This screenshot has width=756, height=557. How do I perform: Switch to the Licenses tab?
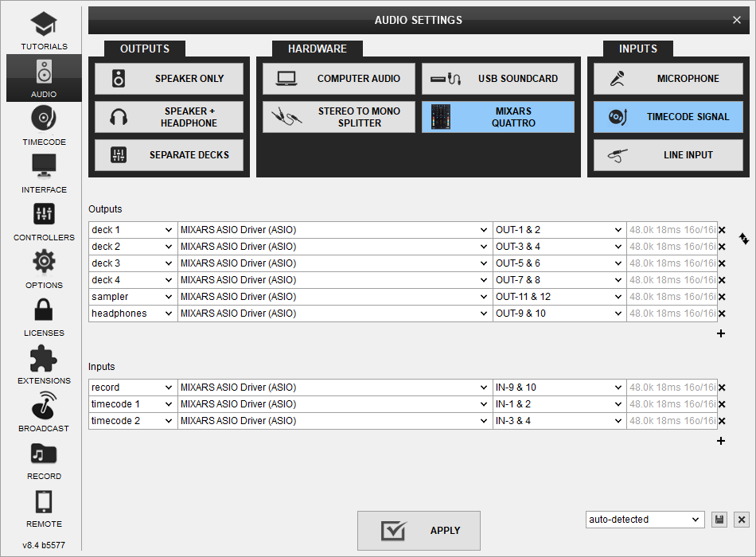click(44, 316)
